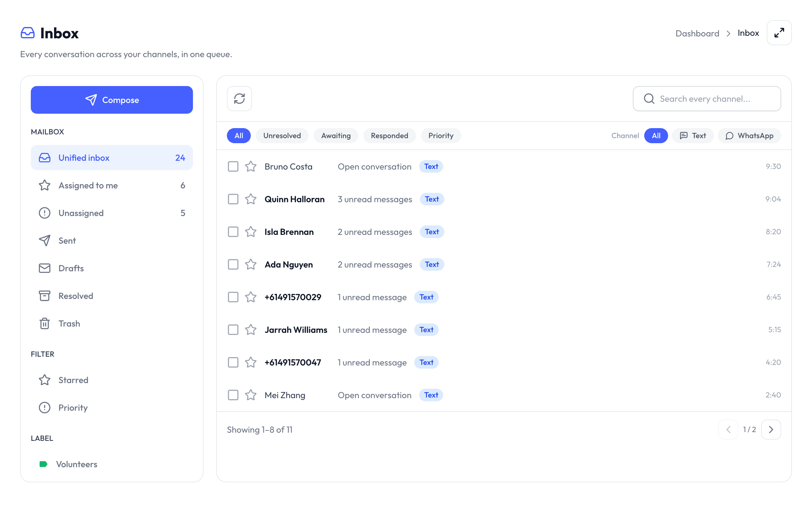This screenshot has width=812, height=525.
Task: Tick the Mei Zhang row checkbox
Action: (x=233, y=395)
